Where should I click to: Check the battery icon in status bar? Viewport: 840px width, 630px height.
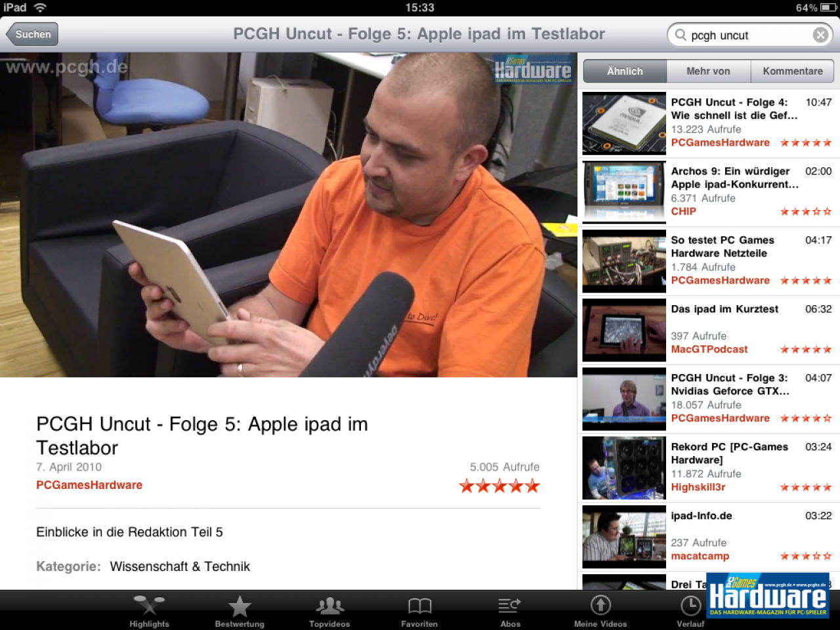tap(828, 8)
